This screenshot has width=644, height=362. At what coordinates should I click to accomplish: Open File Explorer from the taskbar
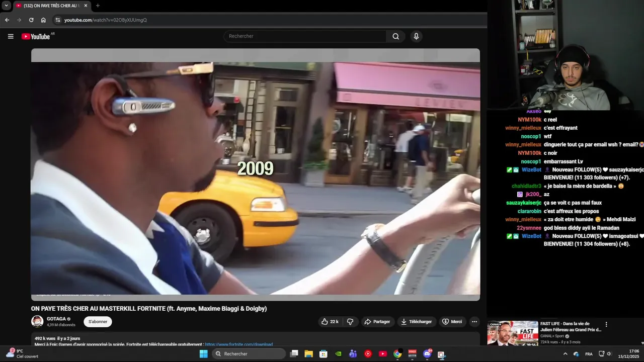pos(309,354)
